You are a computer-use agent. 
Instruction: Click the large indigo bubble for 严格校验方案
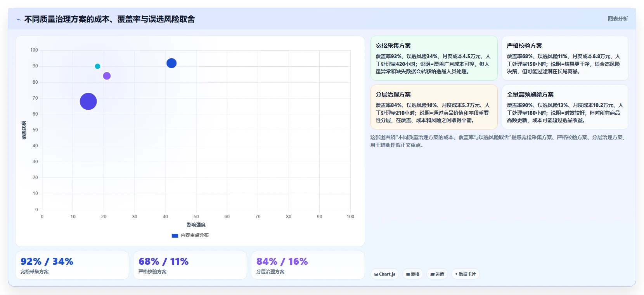pos(88,102)
